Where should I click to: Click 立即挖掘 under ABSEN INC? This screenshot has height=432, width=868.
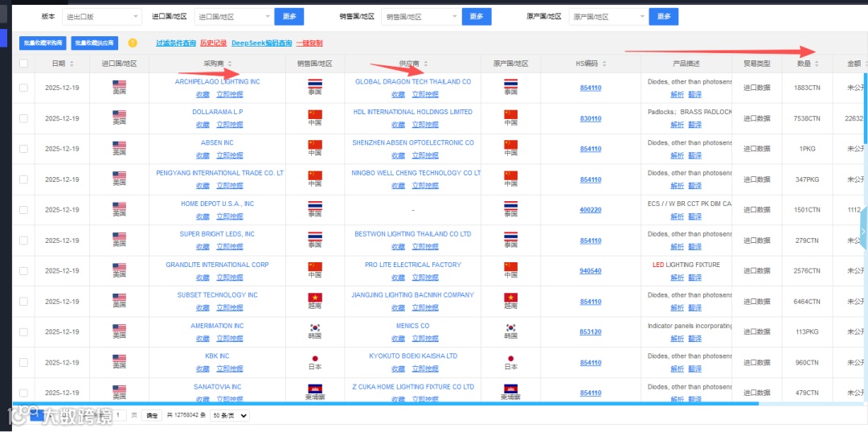coord(230,155)
